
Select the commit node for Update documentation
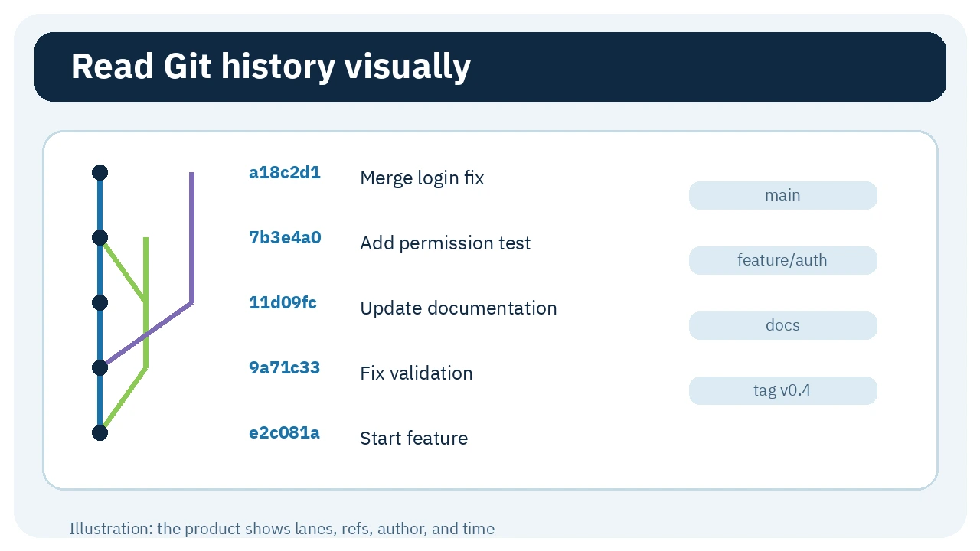click(x=100, y=303)
